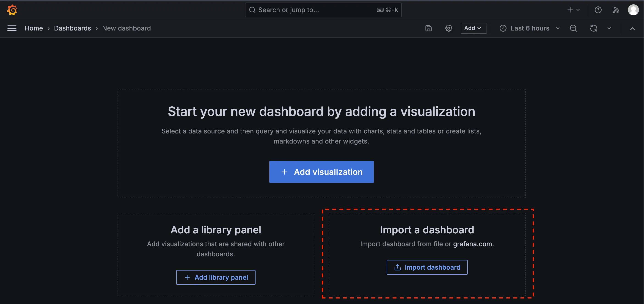
Task: Expand the refresh interval dropdown arrow
Action: pos(609,28)
